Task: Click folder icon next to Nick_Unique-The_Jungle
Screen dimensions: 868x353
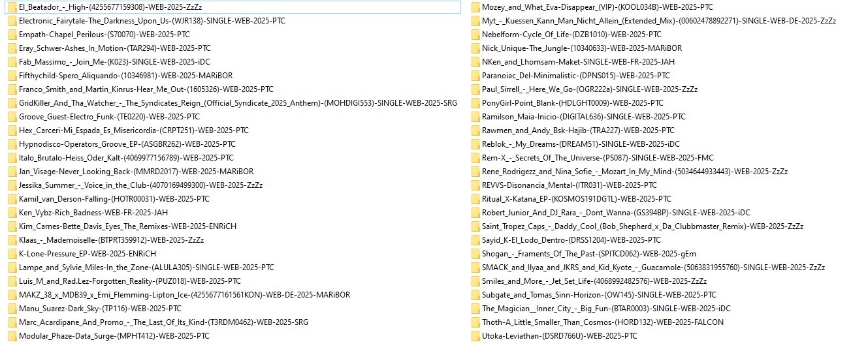Action: [x=475, y=48]
